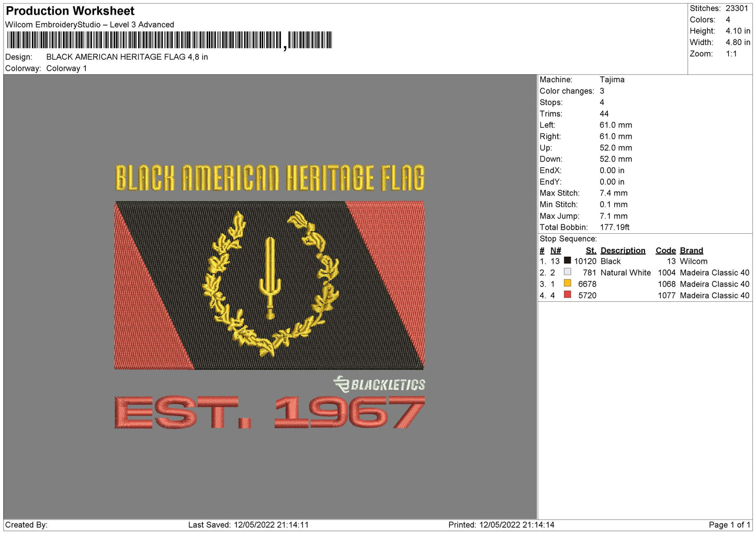Click code '1004' in row 2

pyautogui.click(x=667, y=273)
